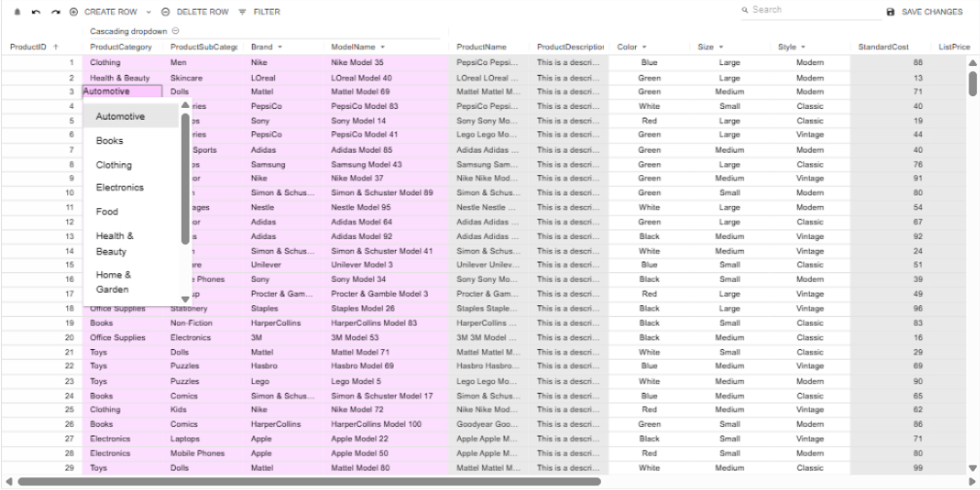Click Nike Model 35 cell
Screen dimensions: 980x490
click(x=386, y=62)
